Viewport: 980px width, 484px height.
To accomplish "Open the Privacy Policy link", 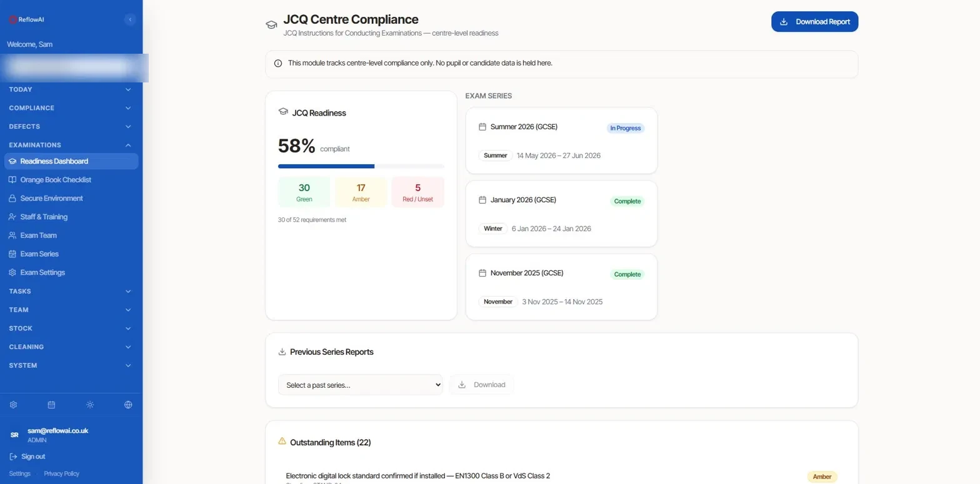I will (61, 473).
